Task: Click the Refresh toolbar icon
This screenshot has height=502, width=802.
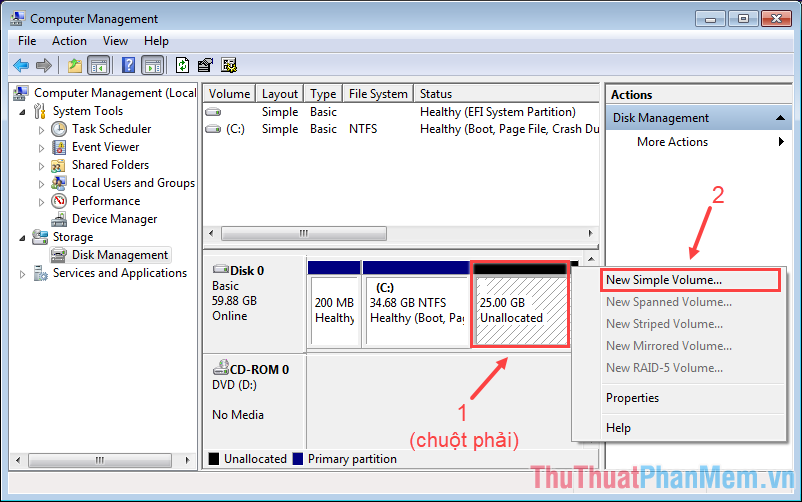Action: pos(182,66)
